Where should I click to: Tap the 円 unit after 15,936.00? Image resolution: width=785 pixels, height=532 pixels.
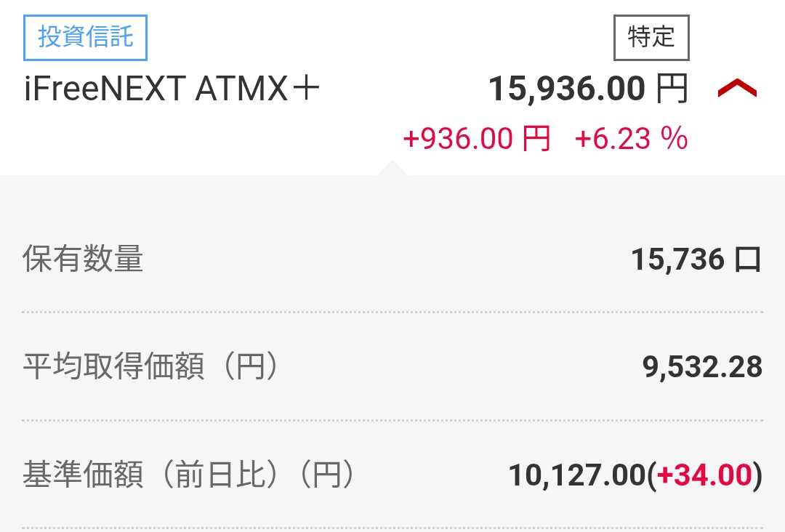672,89
